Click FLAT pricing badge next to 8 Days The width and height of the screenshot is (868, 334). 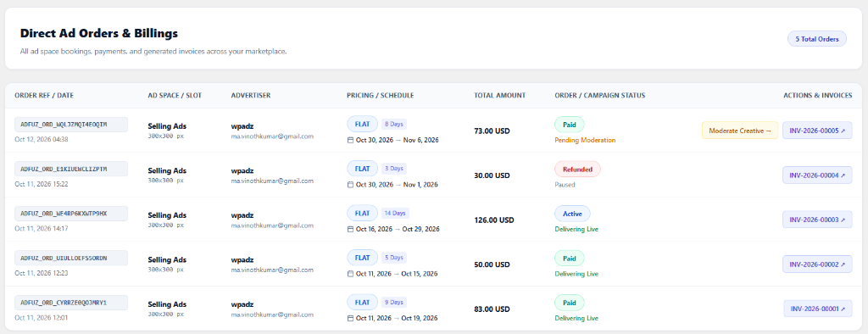[x=362, y=124]
